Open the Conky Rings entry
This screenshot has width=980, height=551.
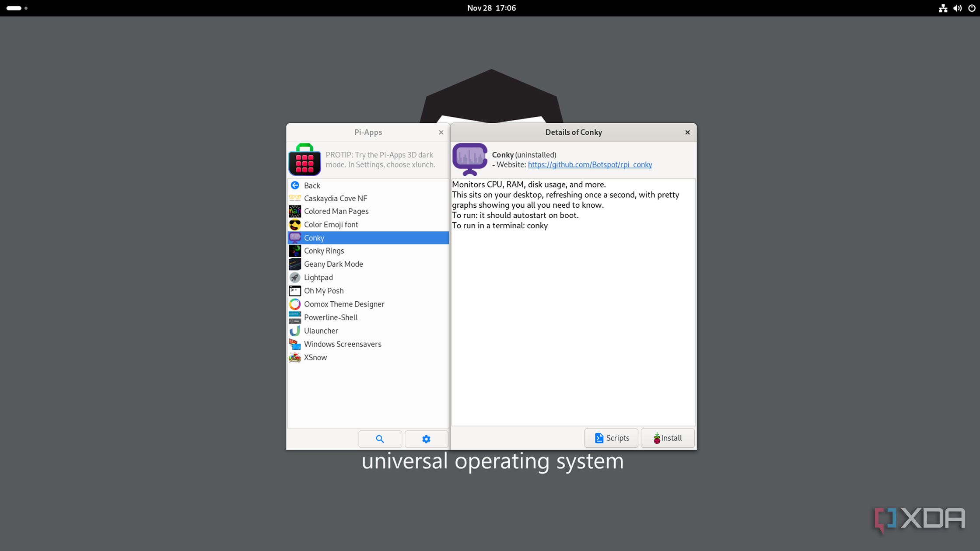324,251
